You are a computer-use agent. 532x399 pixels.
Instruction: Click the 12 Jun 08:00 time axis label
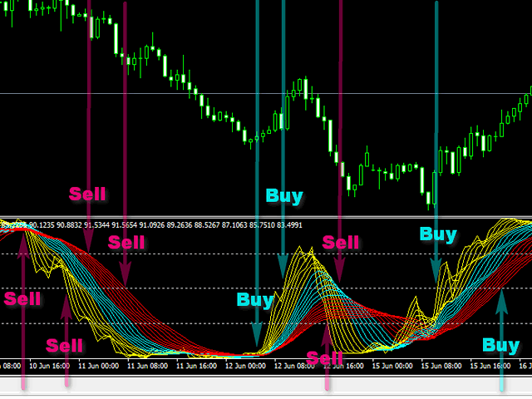(294, 366)
